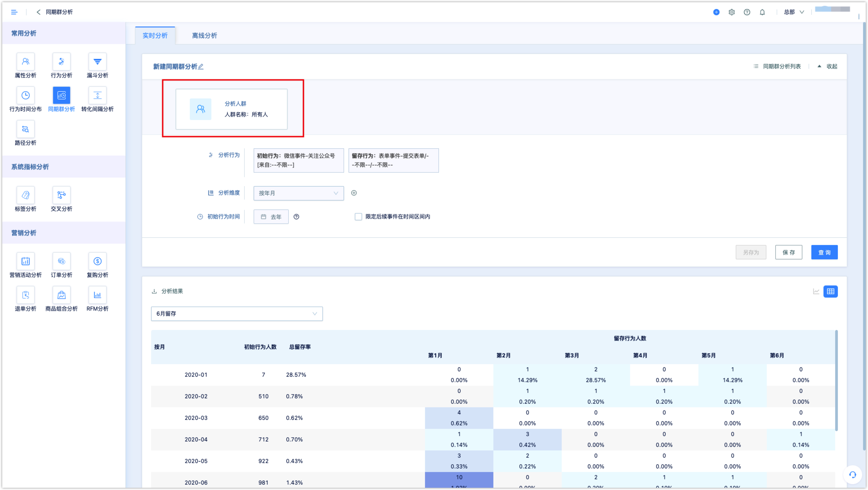The height and width of the screenshot is (490, 868).
Task: Edit 初始行为 微信事件-关注公众号 box
Action: 299,160
